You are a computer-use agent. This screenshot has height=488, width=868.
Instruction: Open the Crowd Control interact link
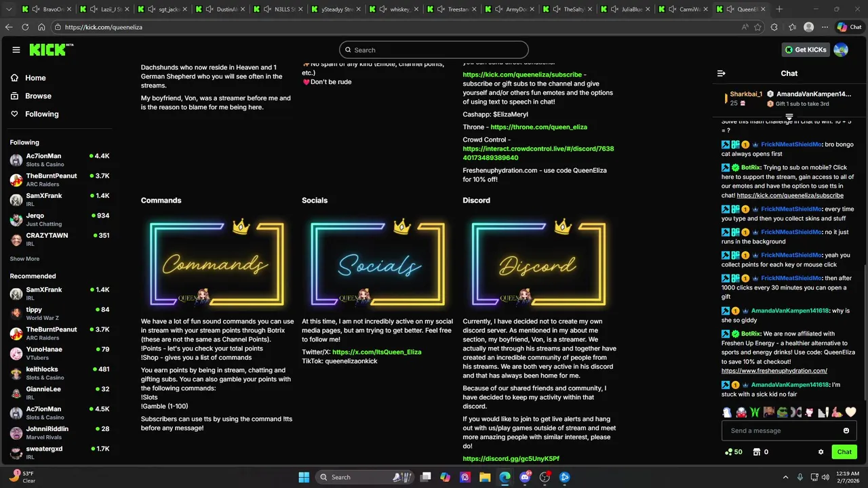pyautogui.click(x=538, y=153)
